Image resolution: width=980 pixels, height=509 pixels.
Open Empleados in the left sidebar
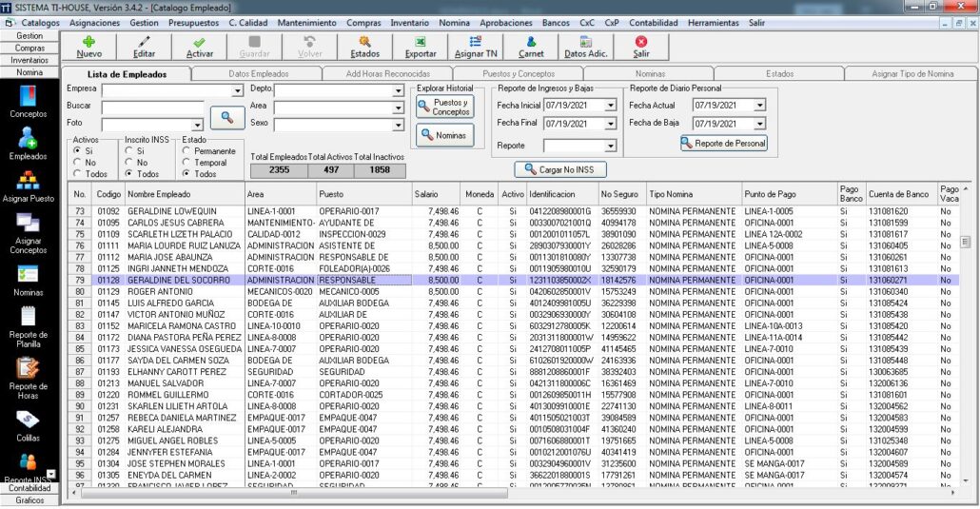tap(28, 143)
